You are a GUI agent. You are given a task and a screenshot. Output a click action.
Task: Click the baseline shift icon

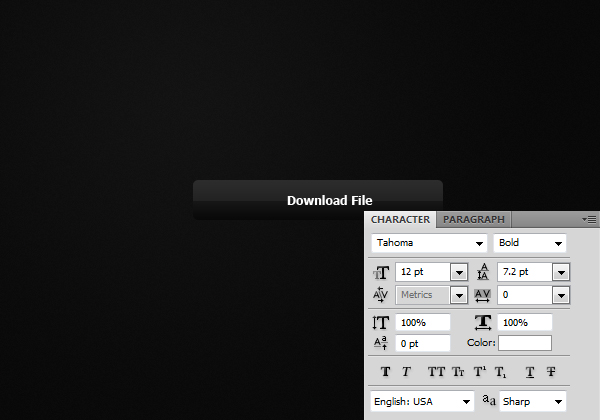point(381,343)
